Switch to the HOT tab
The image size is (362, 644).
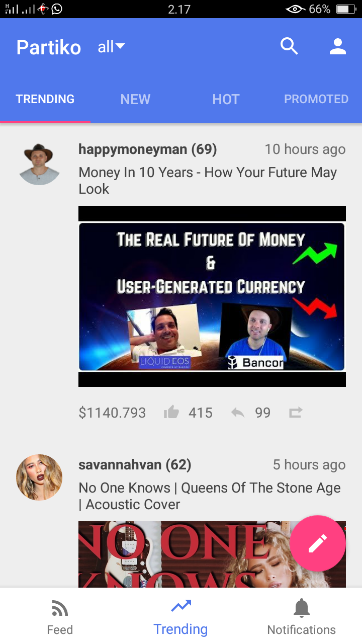(226, 99)
